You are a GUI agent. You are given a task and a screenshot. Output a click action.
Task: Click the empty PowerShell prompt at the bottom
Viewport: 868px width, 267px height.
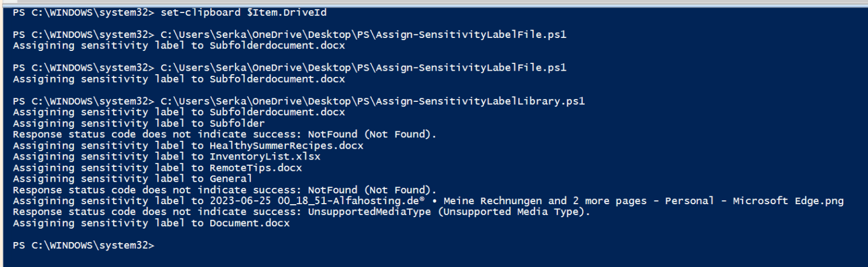83,246
